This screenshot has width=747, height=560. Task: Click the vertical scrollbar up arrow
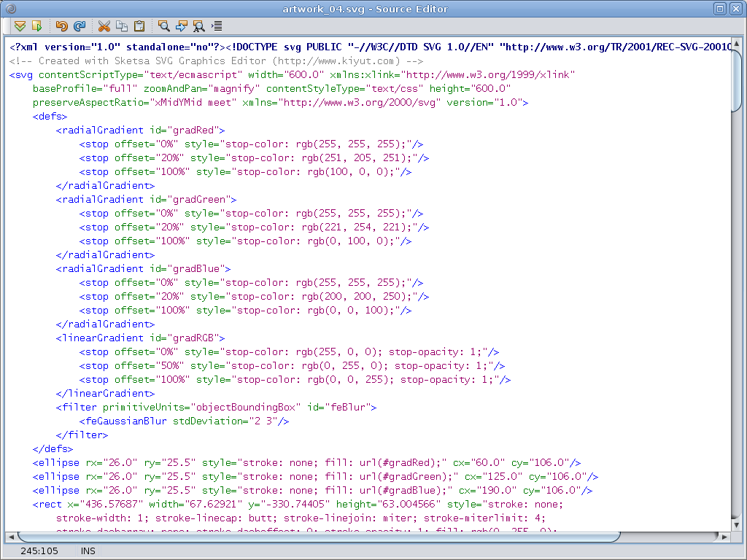pos(737,43)
